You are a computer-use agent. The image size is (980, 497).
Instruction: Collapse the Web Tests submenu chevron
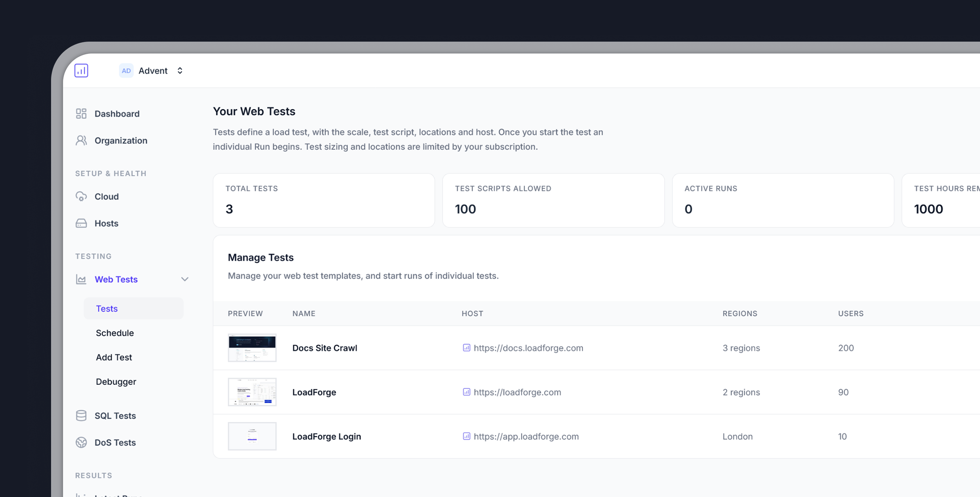click(x=185, y=279)
